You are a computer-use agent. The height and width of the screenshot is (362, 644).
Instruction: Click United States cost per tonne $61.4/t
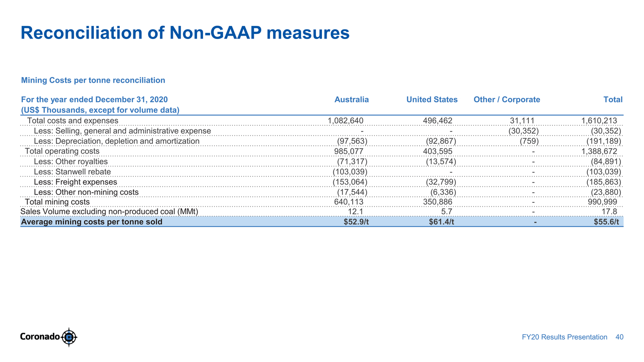coord(441,222)
